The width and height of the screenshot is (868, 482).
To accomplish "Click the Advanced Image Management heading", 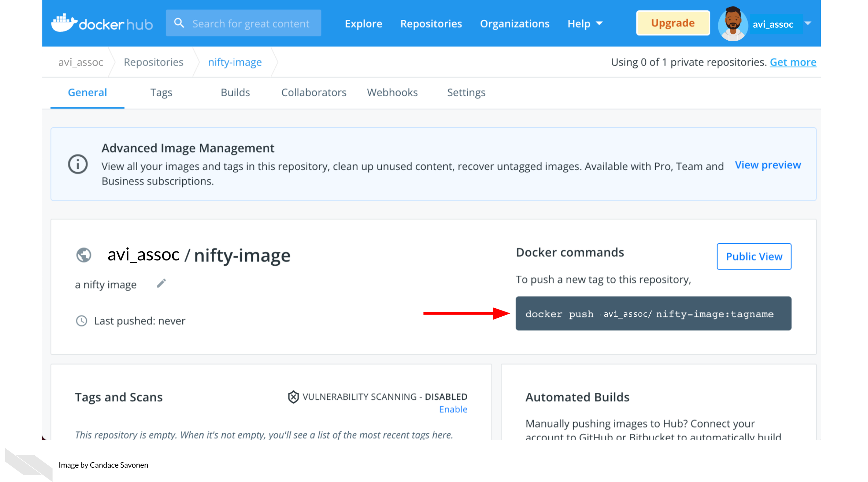I will [x=188, y=148].
